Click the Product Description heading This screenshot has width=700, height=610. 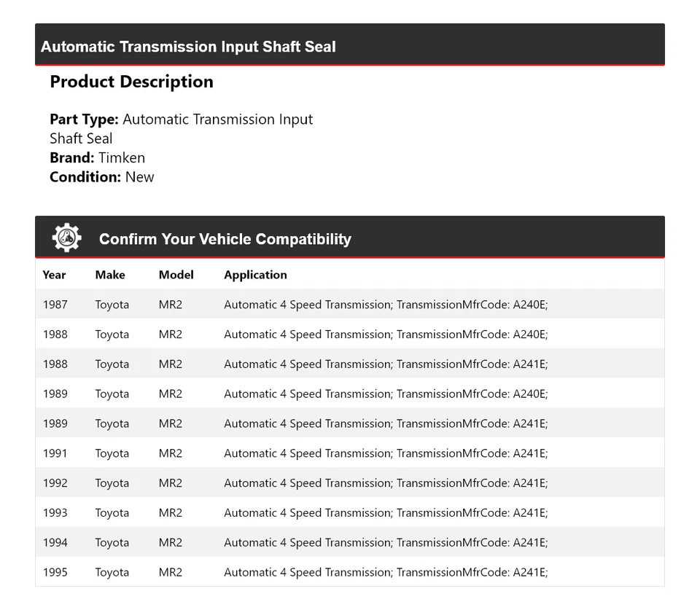131,82
